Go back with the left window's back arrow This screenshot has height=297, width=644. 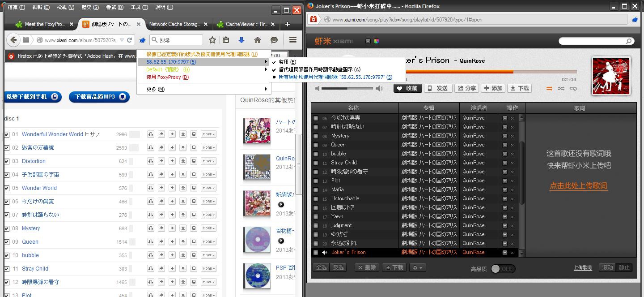tap(13, 40)
